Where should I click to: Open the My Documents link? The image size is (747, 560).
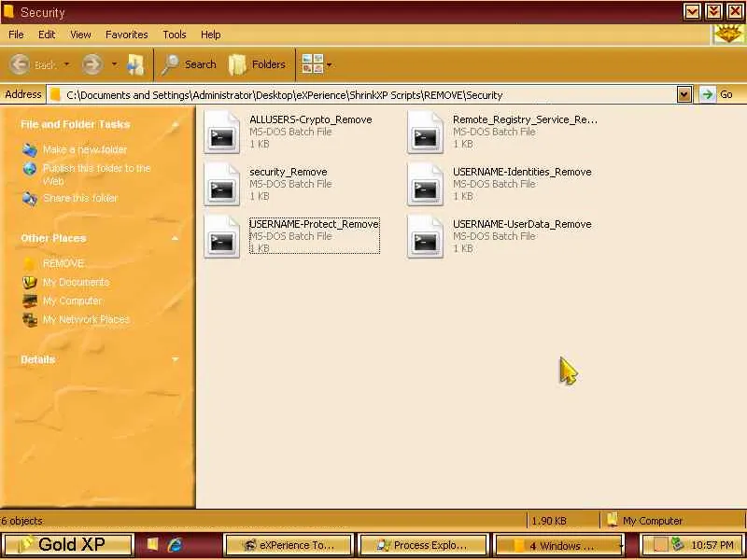point(77,282)
